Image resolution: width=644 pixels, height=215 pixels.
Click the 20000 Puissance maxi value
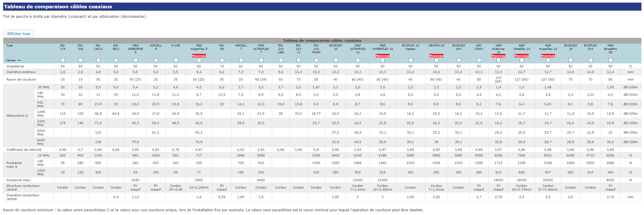548,180
